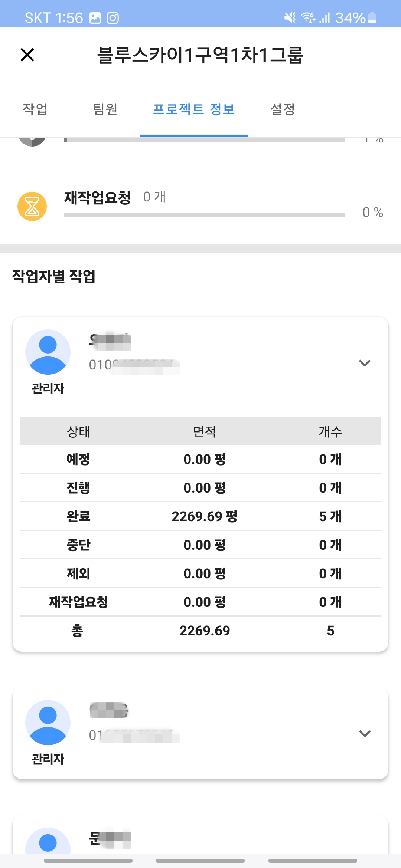The width and height of the screenshot is (401, 868).
Task: Switch to the 팀원 tab
Action: coord(105,109)
